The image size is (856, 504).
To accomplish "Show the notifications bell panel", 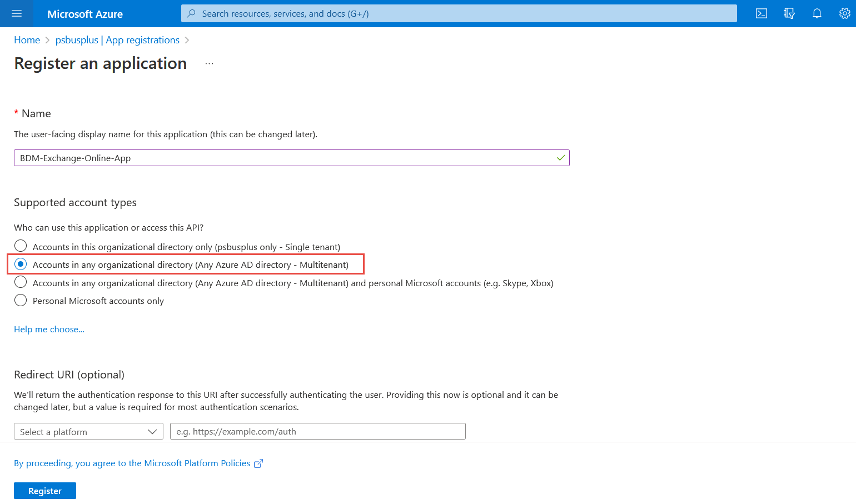I will pos(817,13).
